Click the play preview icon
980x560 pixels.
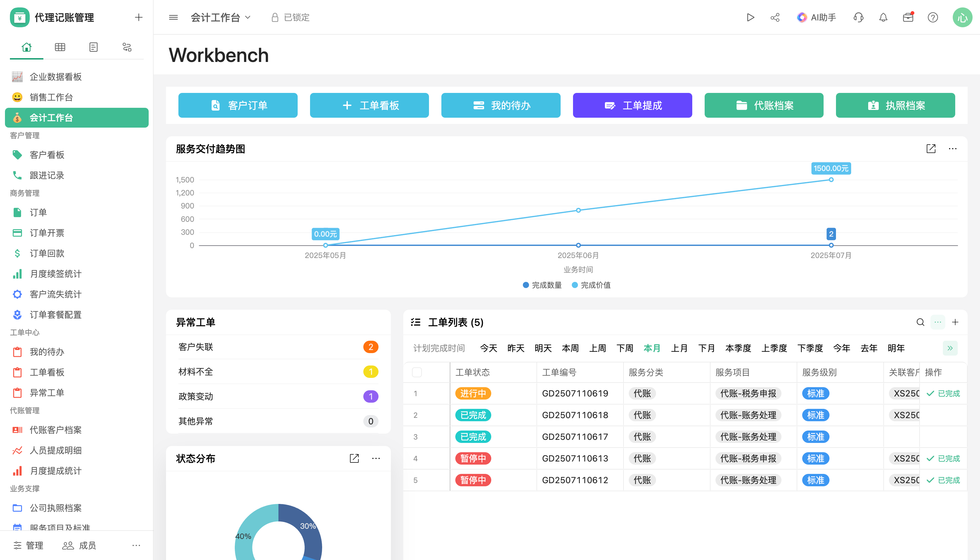click(x=750, y=17)
